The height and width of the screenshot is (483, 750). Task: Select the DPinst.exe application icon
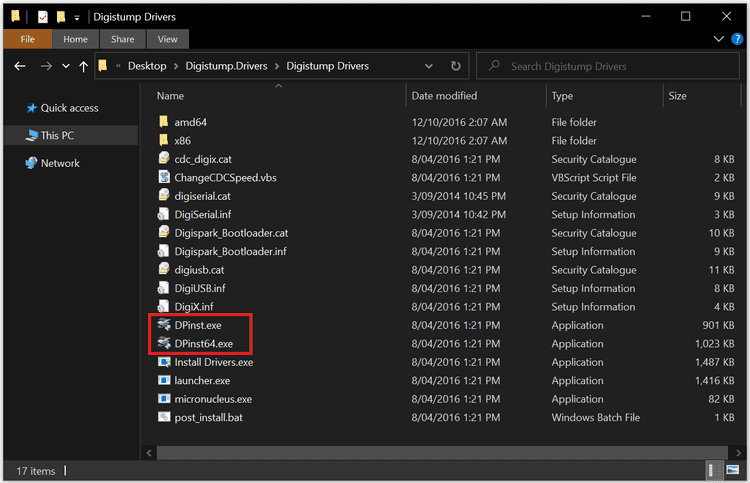pyautogui.click(x=164, y=325)
